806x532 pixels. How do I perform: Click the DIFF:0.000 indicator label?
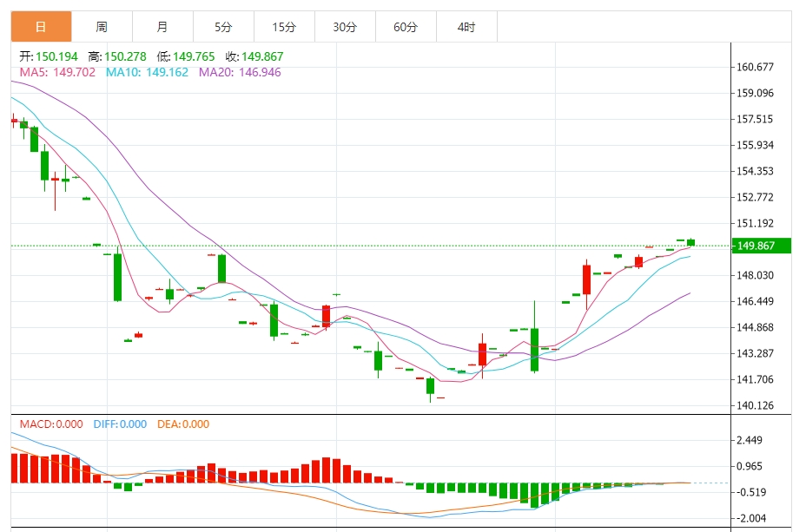(x=120, y=424)
